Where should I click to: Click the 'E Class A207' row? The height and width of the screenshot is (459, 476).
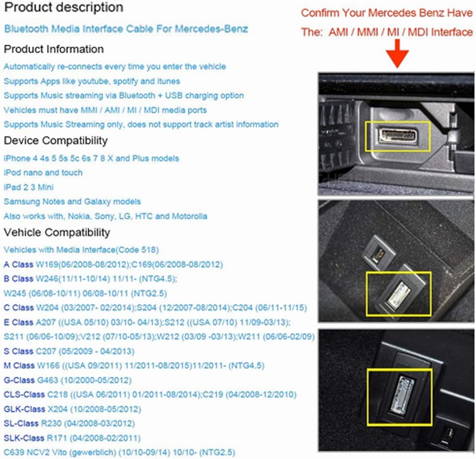[x=147, y=323]
